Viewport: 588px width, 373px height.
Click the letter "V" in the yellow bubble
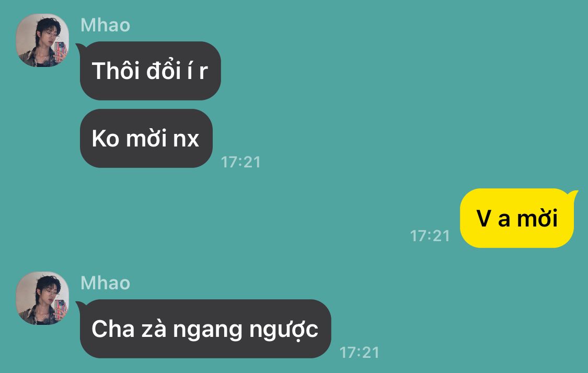coord(484,218)
